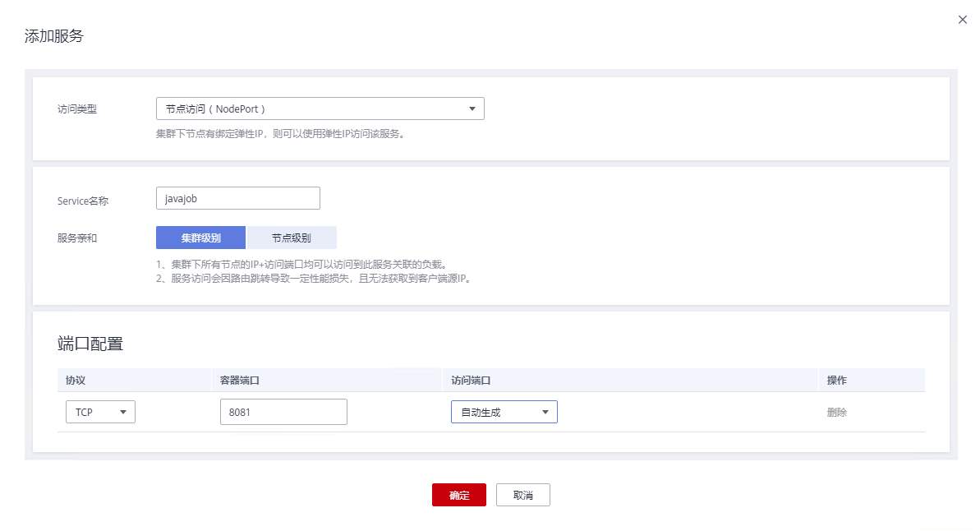
Task: Click the 端口配置 section heading
Action: pos(90,344)
